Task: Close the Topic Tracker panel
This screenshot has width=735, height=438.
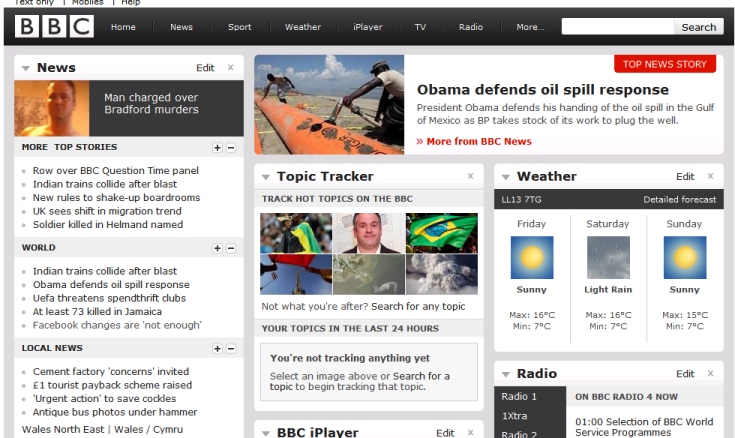Action: coord(471,176)
